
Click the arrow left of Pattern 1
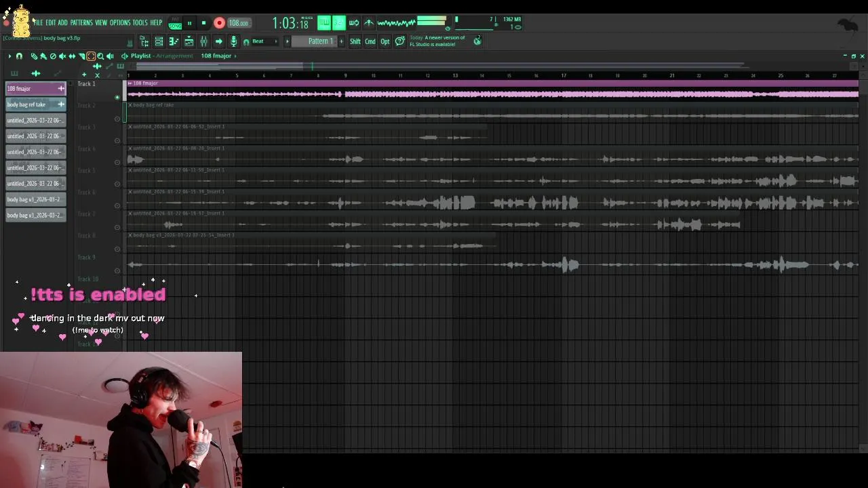click(x=287, y=41)
